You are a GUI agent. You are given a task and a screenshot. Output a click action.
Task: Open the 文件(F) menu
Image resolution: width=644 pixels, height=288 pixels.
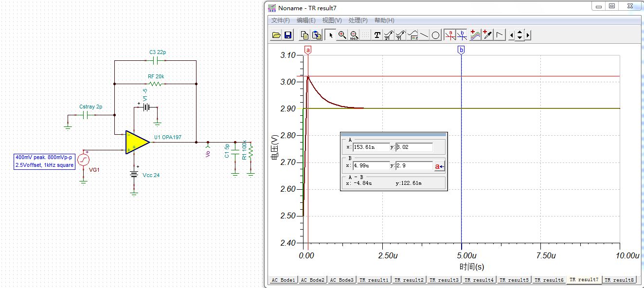pos(281,20)
